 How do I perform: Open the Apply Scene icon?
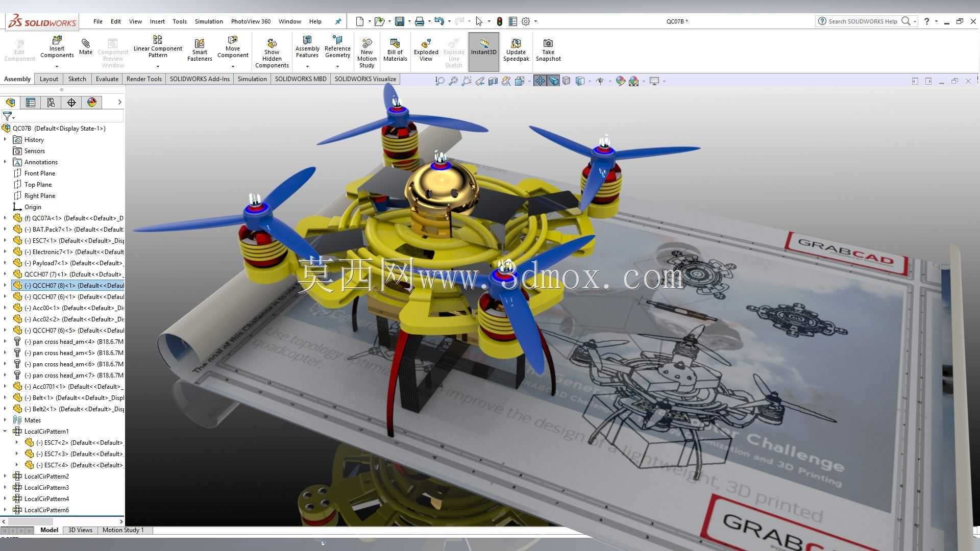633,81
